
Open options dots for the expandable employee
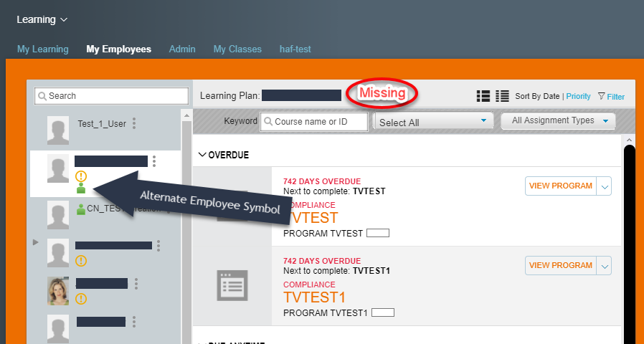coord(158,246)
